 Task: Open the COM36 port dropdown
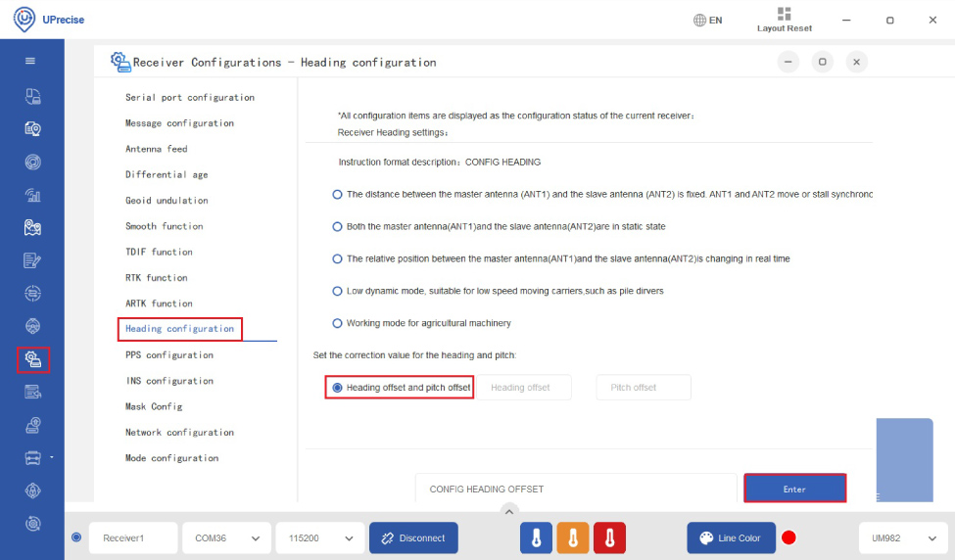click(227, 537)
